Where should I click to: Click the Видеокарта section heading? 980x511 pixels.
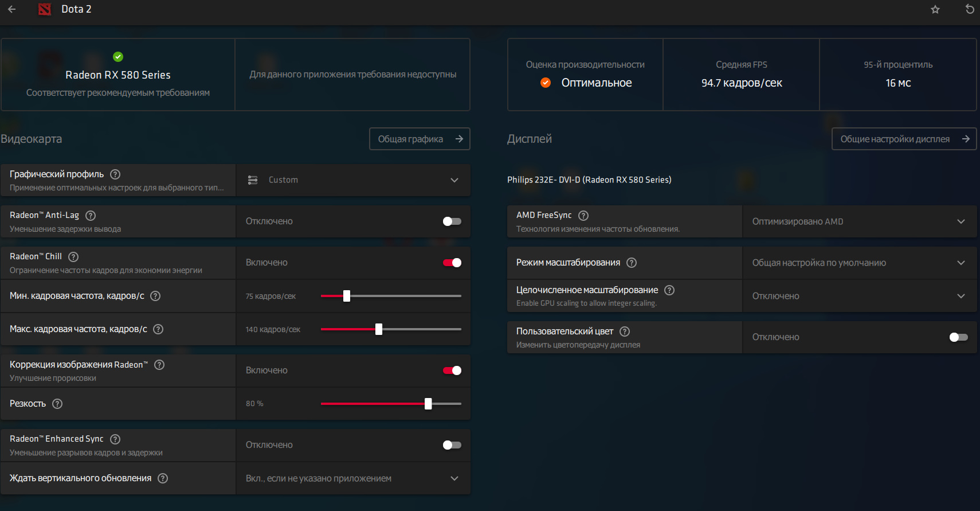tap(32, 139)
